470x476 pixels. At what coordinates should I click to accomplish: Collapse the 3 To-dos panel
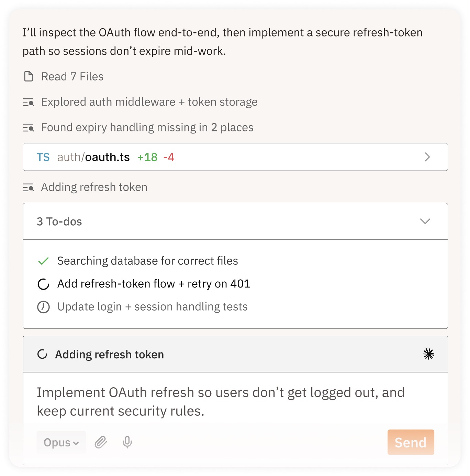coord(425,221)
